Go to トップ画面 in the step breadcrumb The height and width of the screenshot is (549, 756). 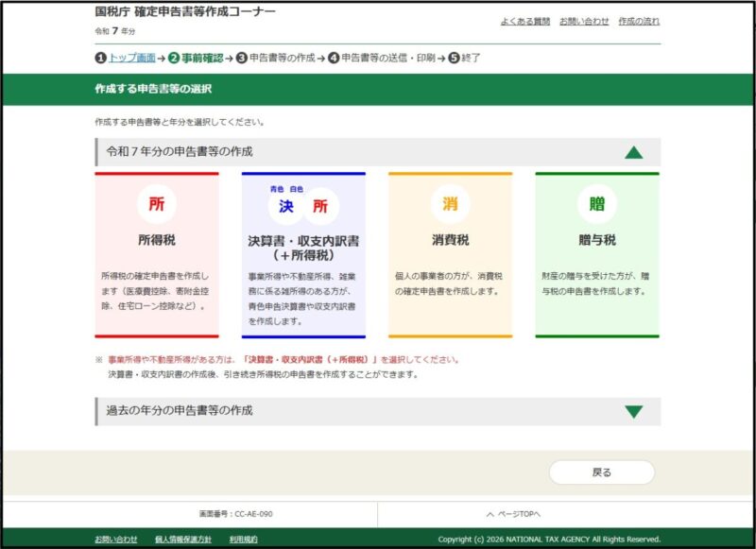[x=131, y=58]
